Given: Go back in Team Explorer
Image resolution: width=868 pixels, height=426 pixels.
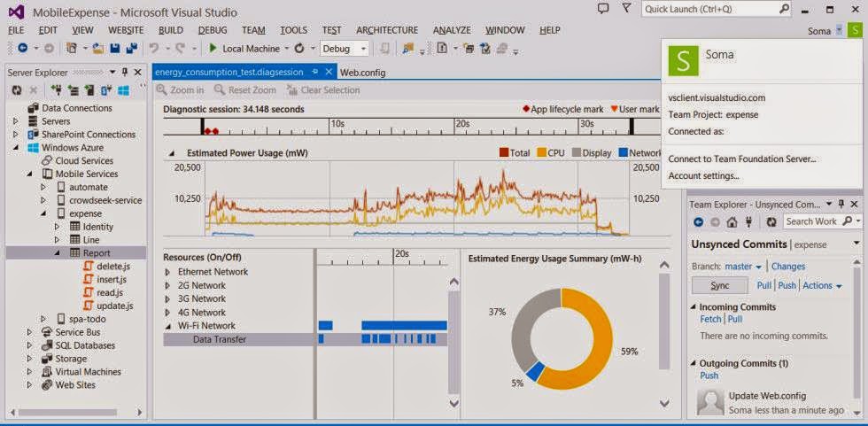Looking at the screenshot, I should [x=698, y=221].
